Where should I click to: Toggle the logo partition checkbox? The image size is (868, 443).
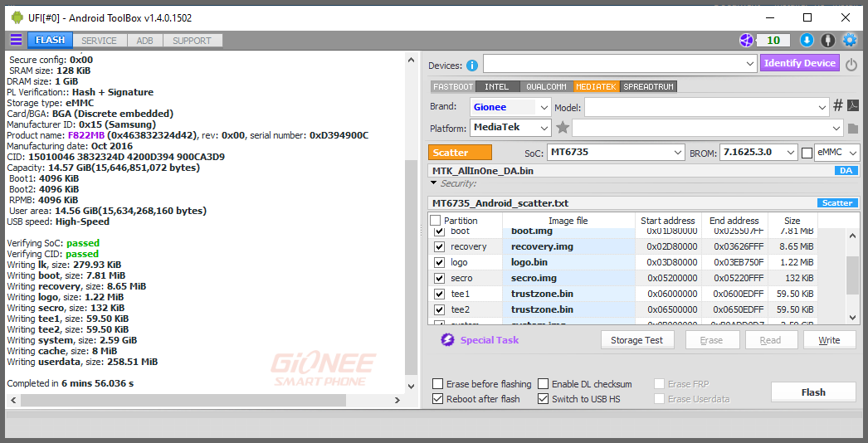[x=440, y=262]
